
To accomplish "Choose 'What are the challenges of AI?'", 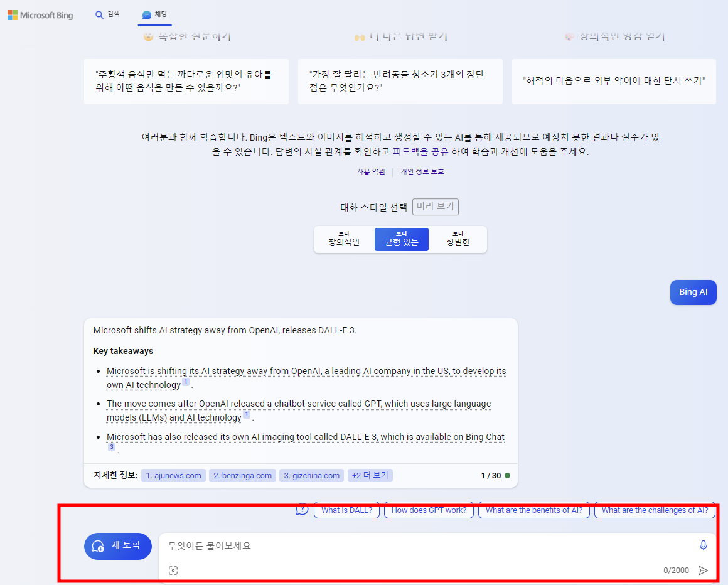I will point(655,510).
